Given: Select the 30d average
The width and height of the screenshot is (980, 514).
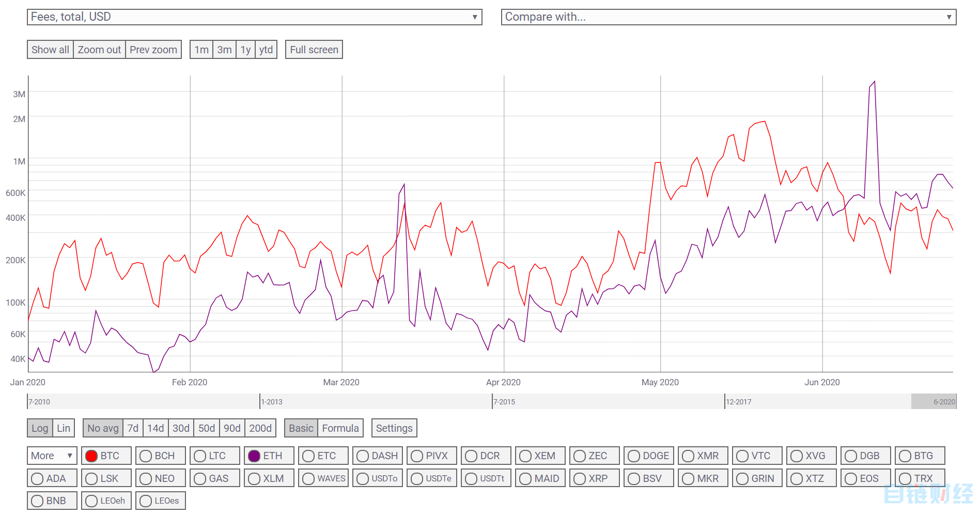Looking at the screenshot, I should click(181, 428).
